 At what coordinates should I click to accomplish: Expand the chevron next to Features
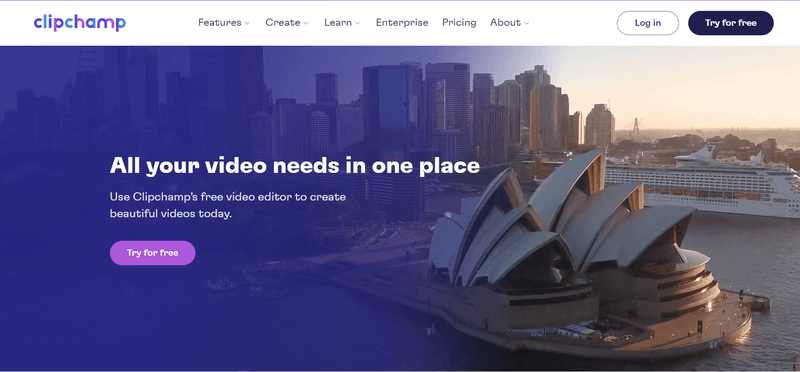click(247, 23)
